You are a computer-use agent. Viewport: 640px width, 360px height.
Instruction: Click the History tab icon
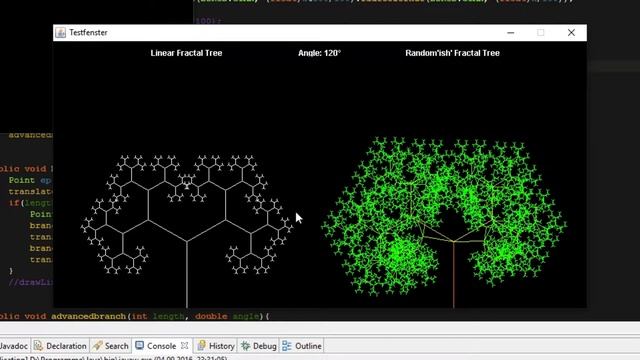201,345
